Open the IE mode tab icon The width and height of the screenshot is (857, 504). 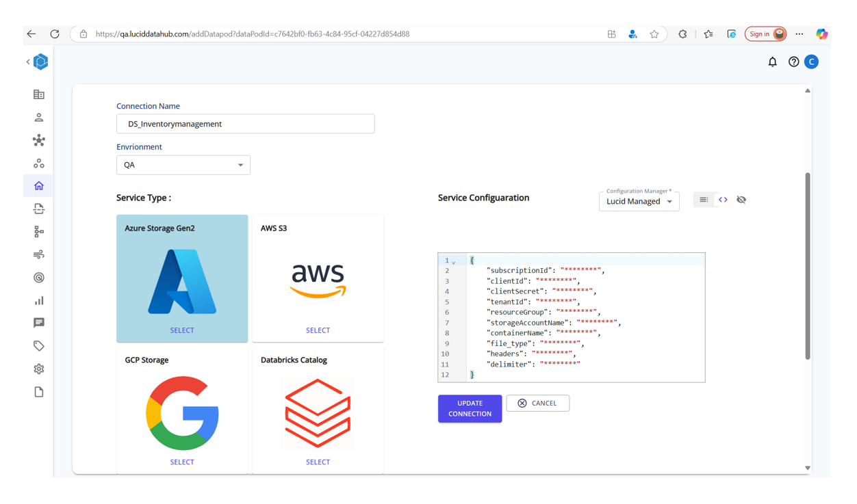pos(731,34)
